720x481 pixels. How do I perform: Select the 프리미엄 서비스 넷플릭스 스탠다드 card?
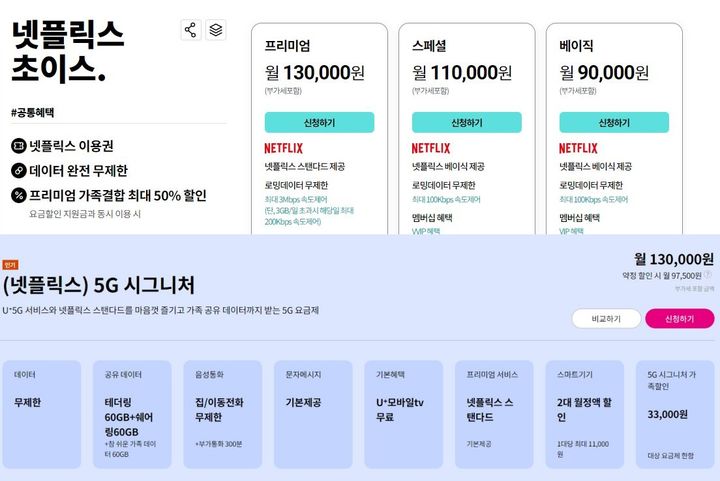[494, 414]
